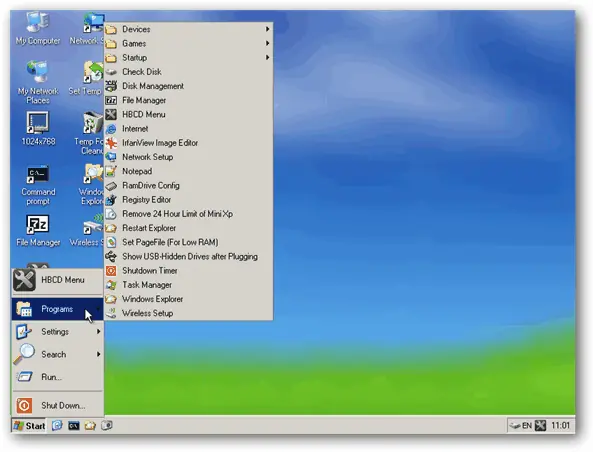Click Shut Down... in Start menu
The image size is (593, 452).
click(57, 405)
